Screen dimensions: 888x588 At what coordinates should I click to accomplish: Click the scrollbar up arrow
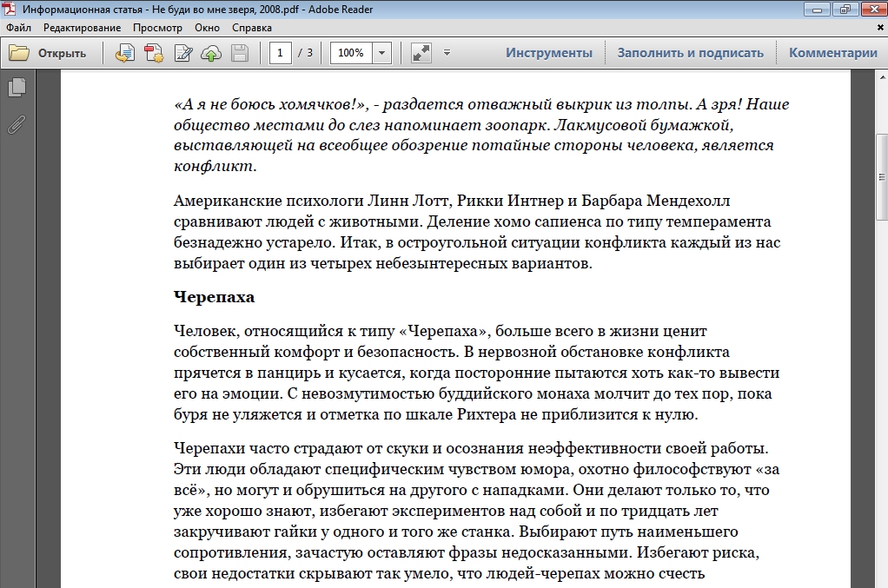coord(882,76)
